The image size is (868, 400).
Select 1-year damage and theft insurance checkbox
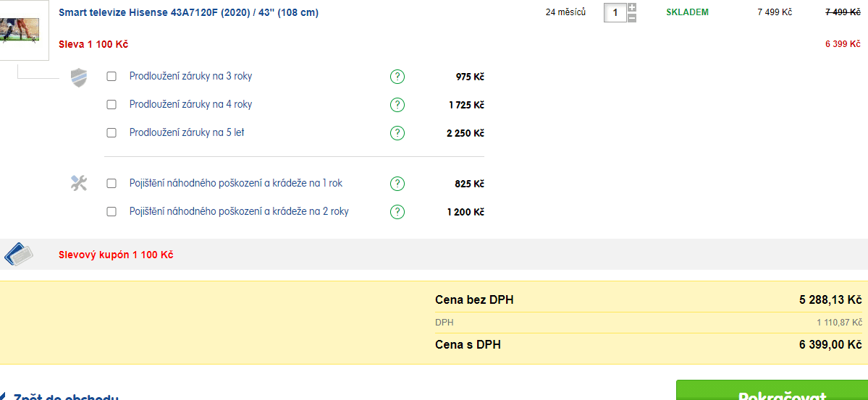111,184
